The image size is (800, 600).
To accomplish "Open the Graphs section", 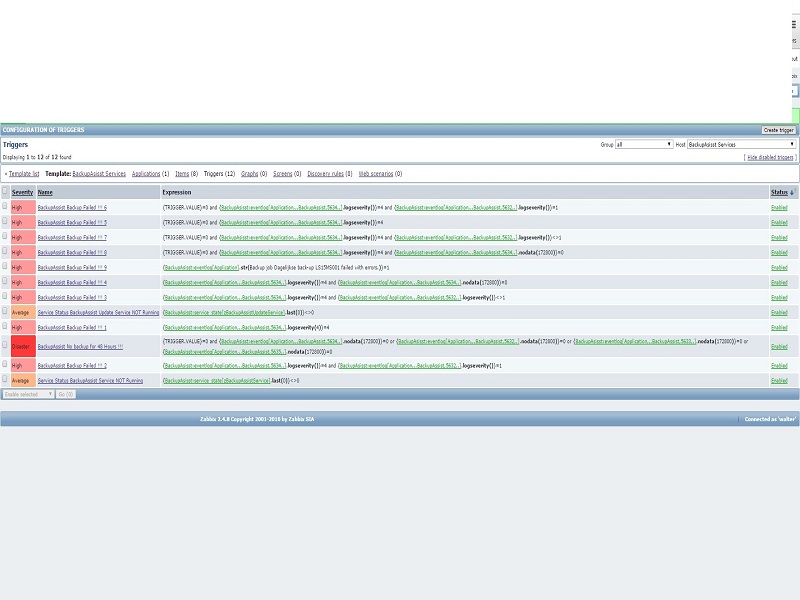I will [x=250, y=173].
